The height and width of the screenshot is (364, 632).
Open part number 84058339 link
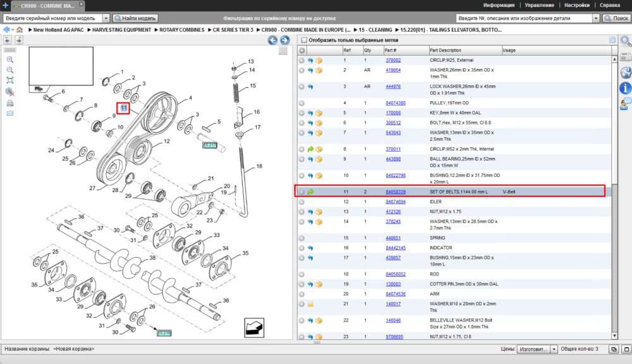[396, 192]
